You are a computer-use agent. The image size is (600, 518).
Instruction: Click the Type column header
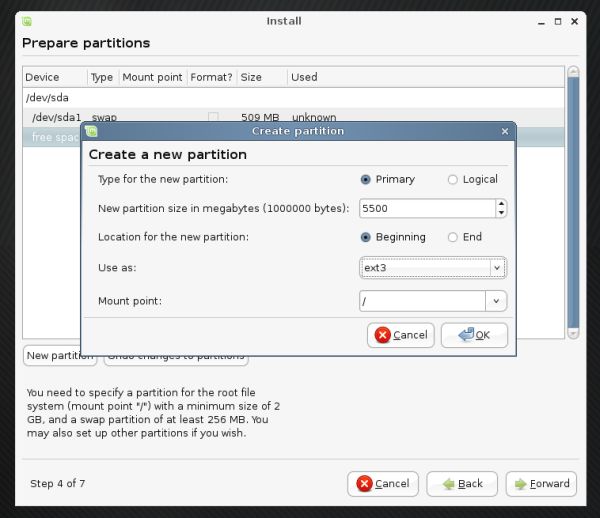(103, 77)
